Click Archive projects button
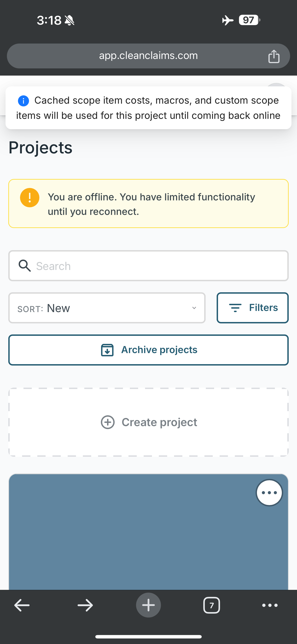This screenshot has height=644, width=297. [x=148, y=350]
